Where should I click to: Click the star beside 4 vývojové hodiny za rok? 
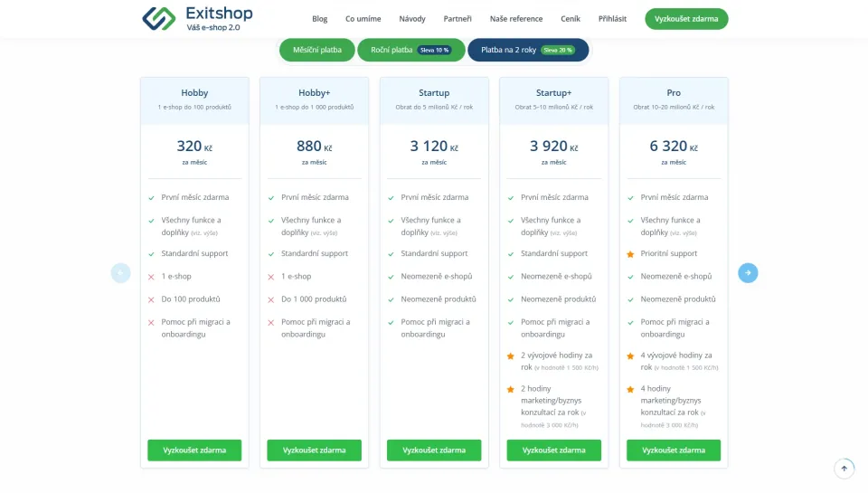point(630,356)
